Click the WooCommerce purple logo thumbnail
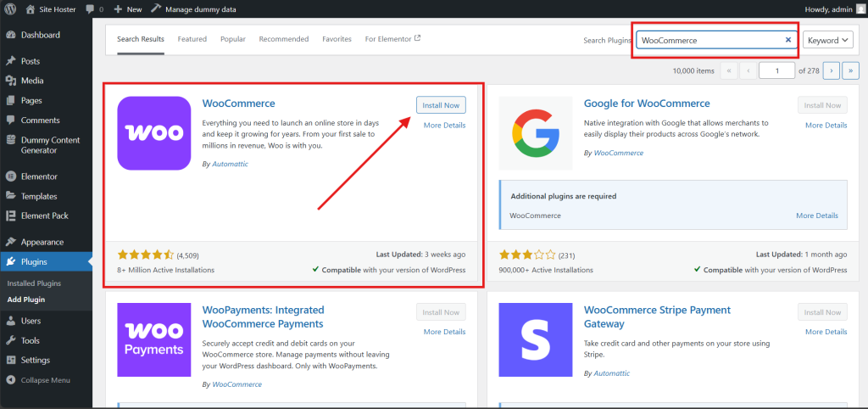The image size is (868, 409). coord(154,133)
